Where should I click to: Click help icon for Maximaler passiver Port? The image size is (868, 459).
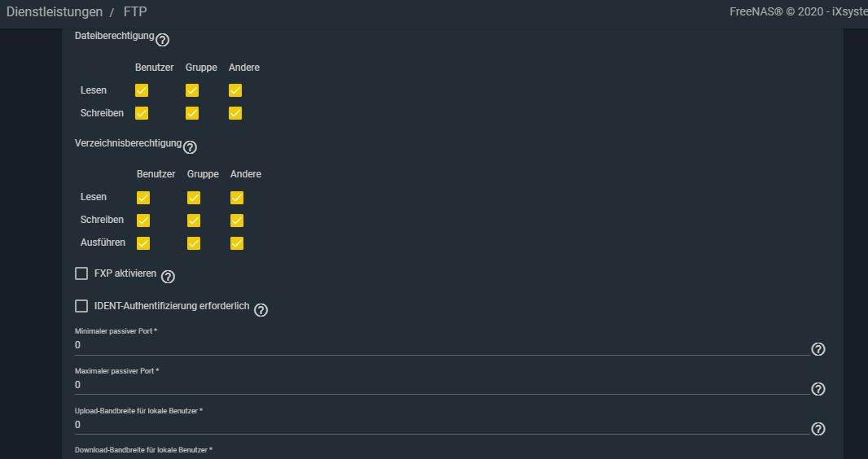[x=818, y=389]
